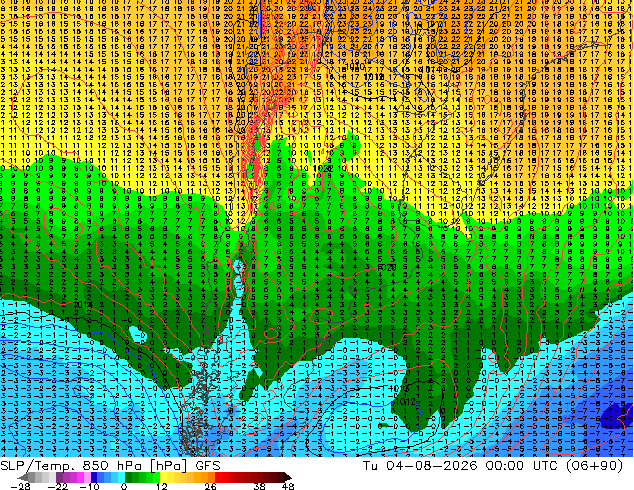Pick the bright red legend color segment
The height and width of the screenshot is (490, 634).
pos(218,477)
